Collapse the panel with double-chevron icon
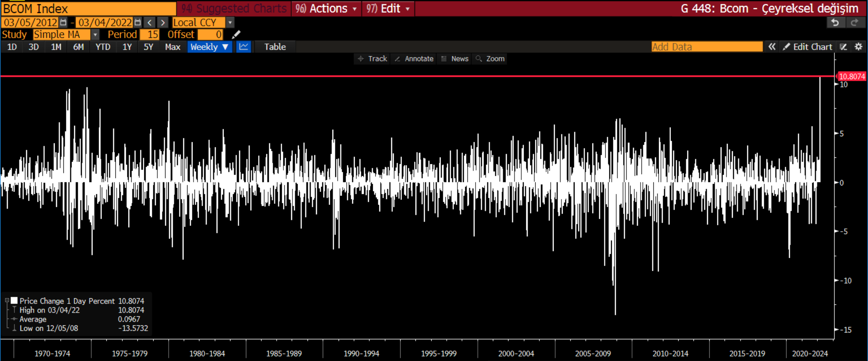 pyautogui.click(x=772, y=47)
